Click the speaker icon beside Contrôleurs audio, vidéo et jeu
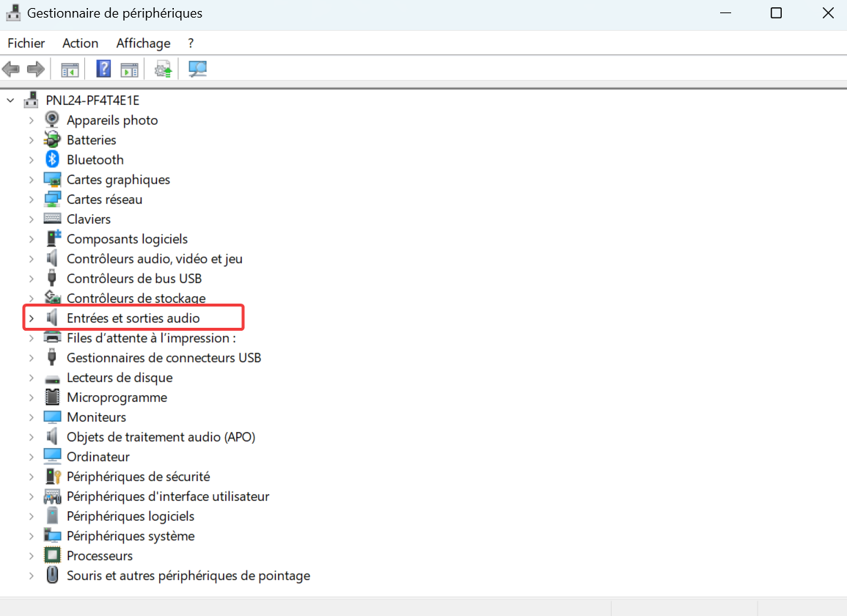 (52, 258)
